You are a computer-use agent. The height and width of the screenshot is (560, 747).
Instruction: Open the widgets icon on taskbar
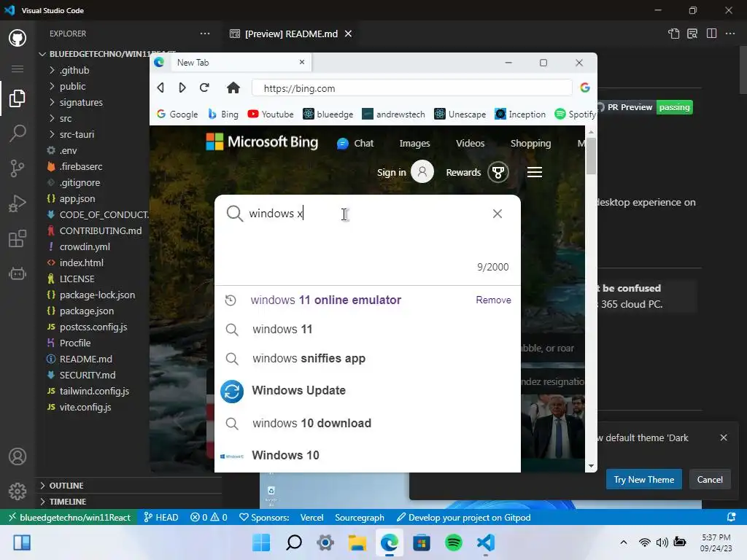click(x=22, y=542)
